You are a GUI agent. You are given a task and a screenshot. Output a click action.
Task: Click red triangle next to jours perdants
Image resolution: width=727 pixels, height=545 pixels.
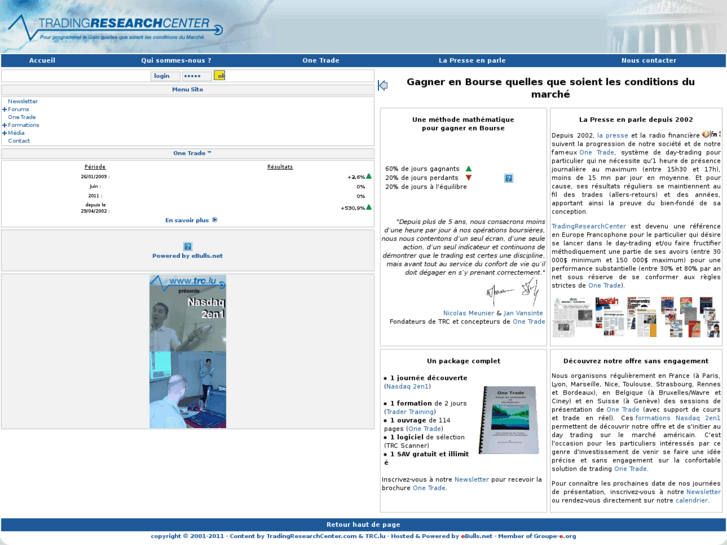tap(468, 178)
